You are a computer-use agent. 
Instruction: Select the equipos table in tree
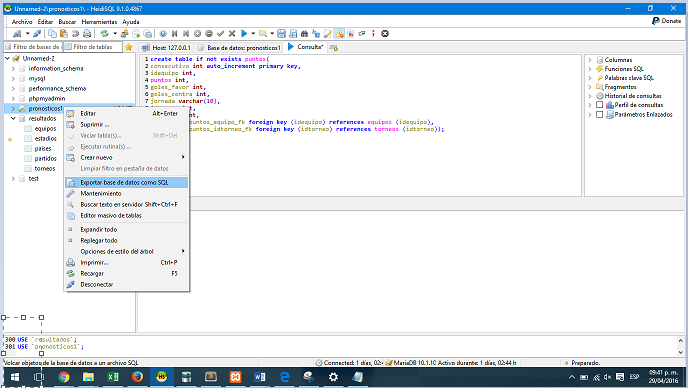pyautogui.click(x=46, y=129)
